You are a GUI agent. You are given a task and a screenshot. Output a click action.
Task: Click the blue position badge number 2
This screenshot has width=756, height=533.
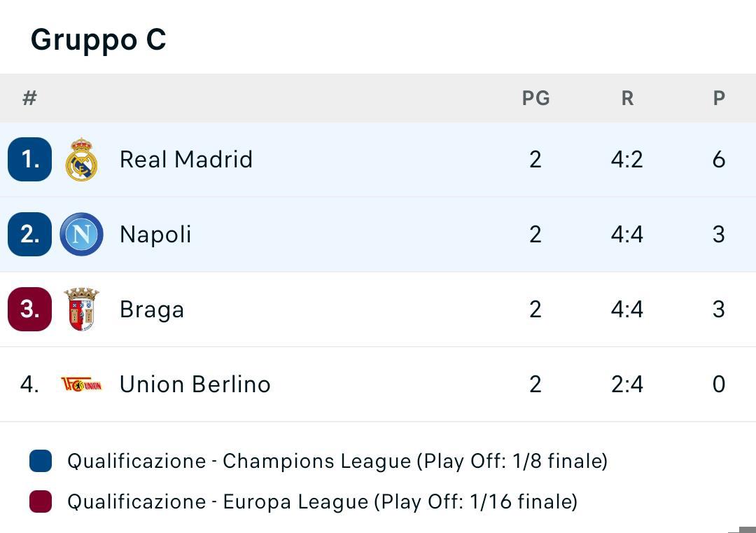[x=30, y=235]
